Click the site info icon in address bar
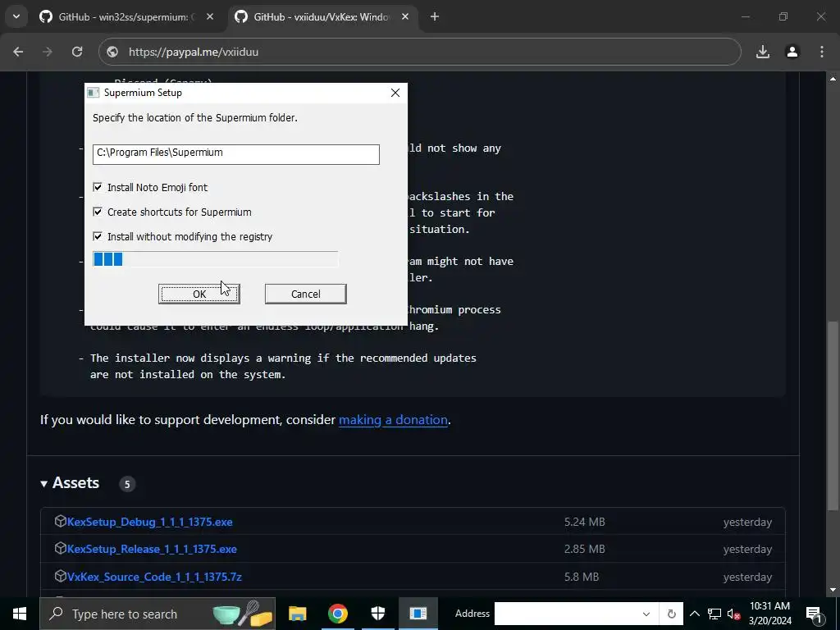The width and height of the screenshot is (840, 630). click(x=112, y=52)
